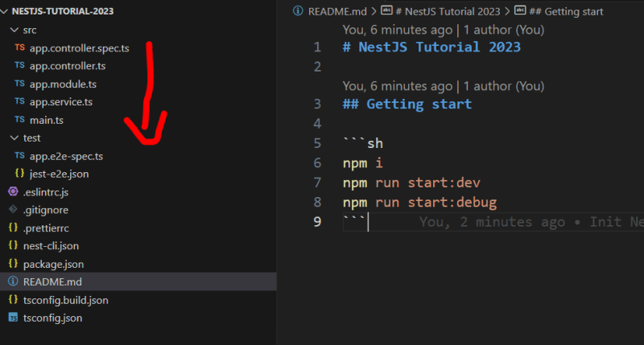Screen dimensions: 644x345
Task: Click line number 6 in the gutter
Action: (317, 163)
